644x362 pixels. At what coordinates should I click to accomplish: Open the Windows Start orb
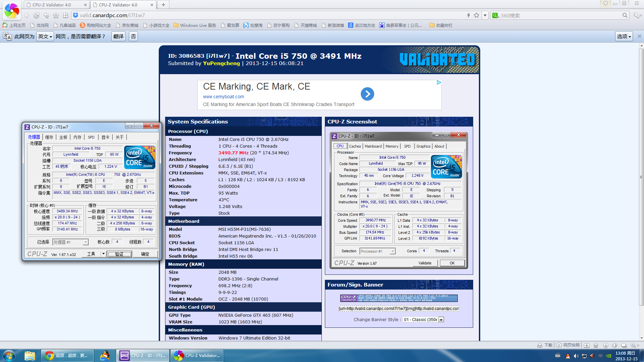9,355
